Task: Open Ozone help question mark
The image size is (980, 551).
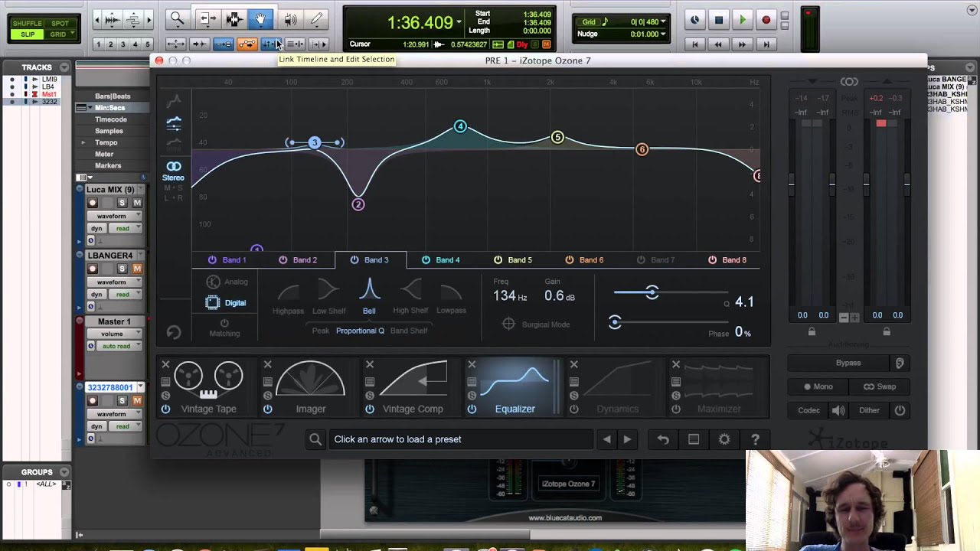Action: (755, 439)
